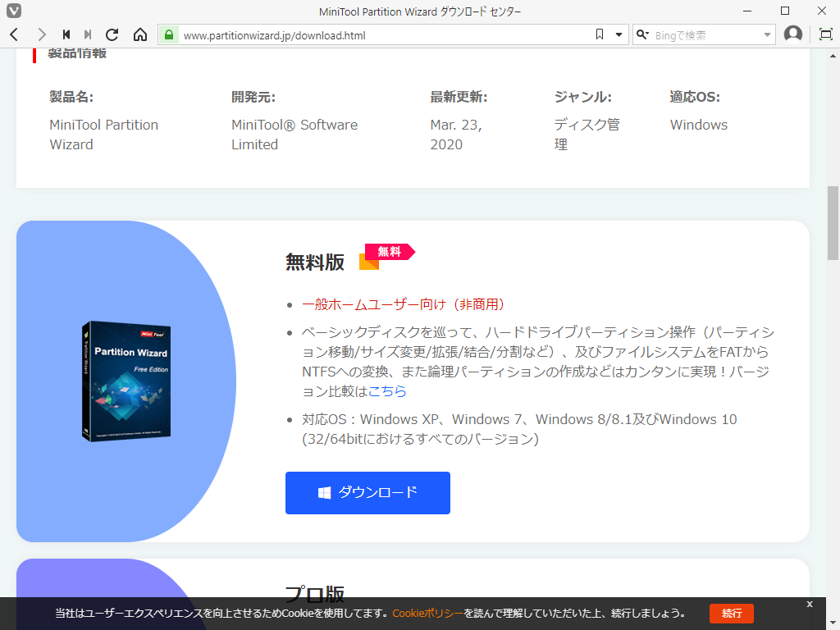Open the こちら version comparison link
The image size is (840, 630).
click(387, 391)
